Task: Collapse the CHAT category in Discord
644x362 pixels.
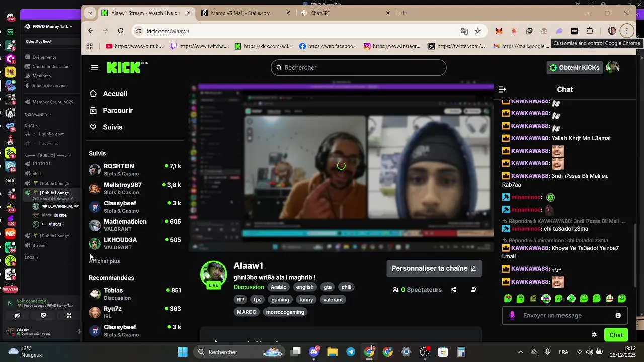Action: coord(32,125)
